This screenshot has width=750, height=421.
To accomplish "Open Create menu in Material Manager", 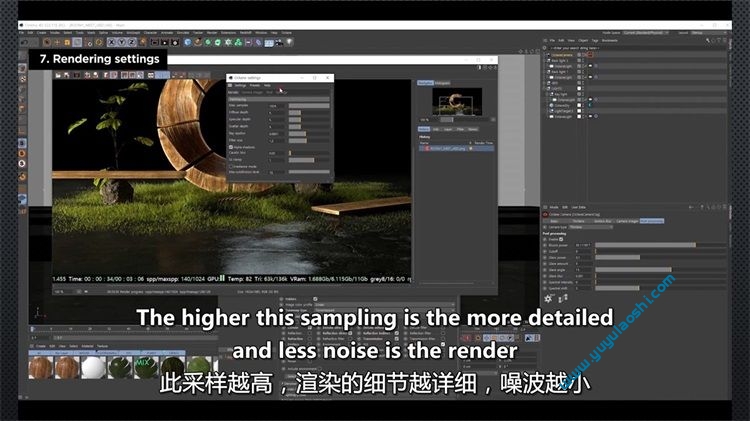I will (41, 346).
